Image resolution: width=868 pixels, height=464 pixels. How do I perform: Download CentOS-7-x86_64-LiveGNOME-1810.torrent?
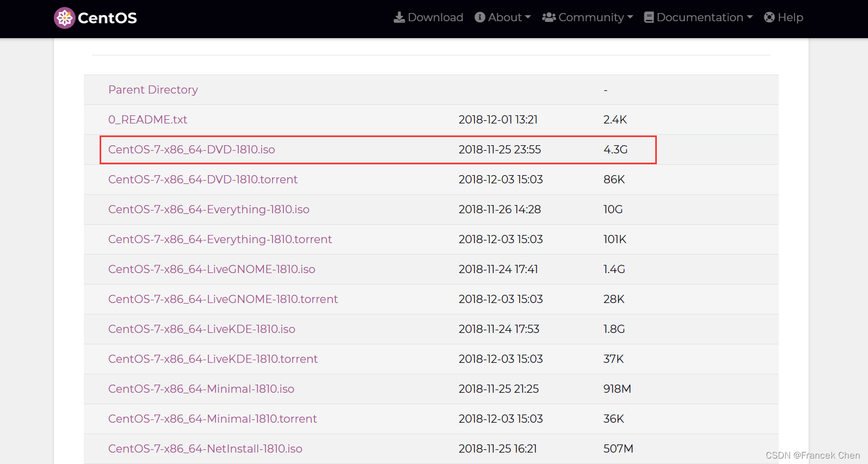[x=223, y=299]
